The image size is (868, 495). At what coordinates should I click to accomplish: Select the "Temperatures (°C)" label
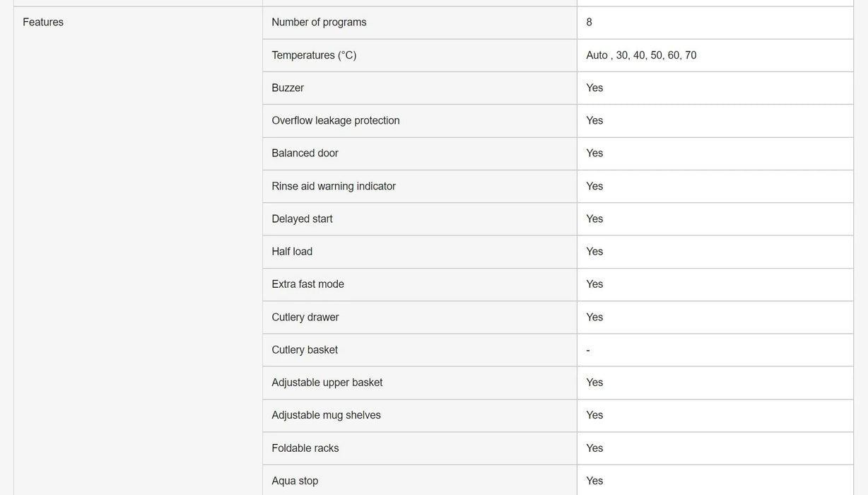(314, 55)
